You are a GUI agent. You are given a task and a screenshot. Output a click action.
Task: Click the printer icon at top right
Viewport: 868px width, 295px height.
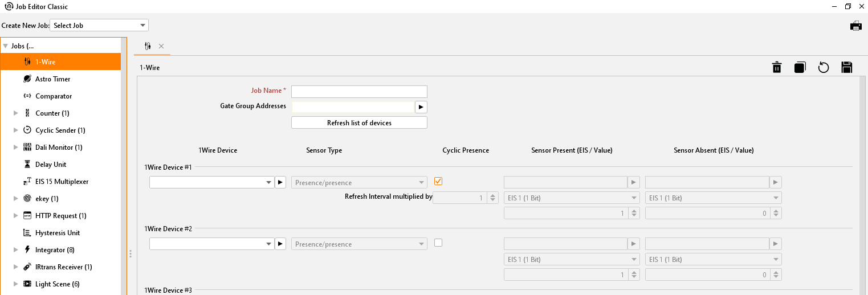(855, 26)
